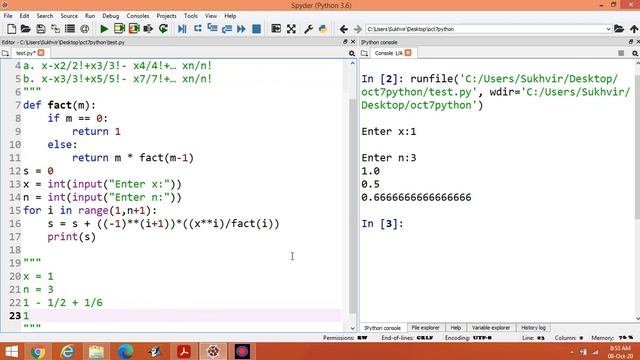
Task: Go forward with the right arrow icon
Action: (358, 29)
